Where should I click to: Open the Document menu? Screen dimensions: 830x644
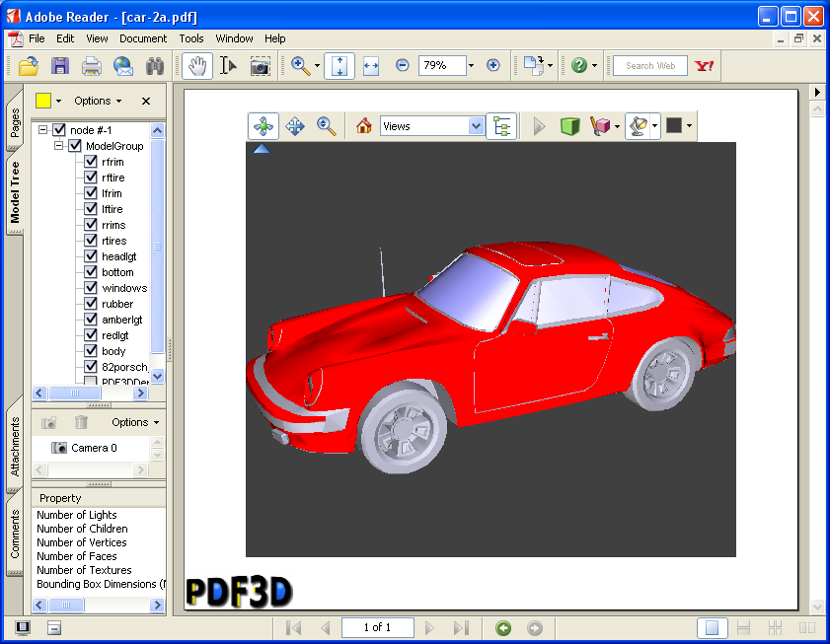coord(143,38)
